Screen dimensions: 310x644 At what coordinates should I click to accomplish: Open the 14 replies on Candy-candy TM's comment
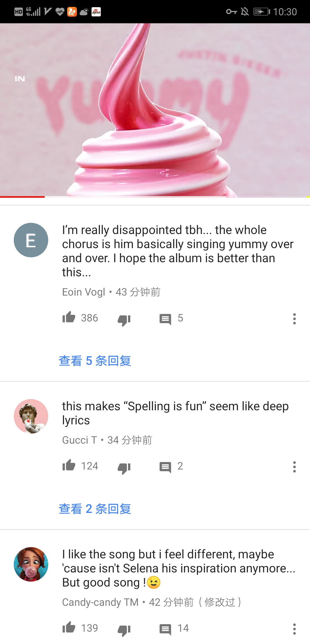(x=165, y=630)
